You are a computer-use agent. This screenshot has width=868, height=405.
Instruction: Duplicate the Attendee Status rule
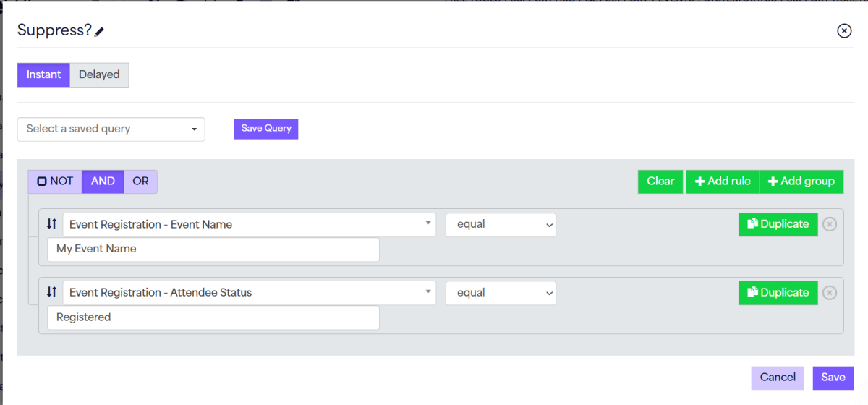778,292
